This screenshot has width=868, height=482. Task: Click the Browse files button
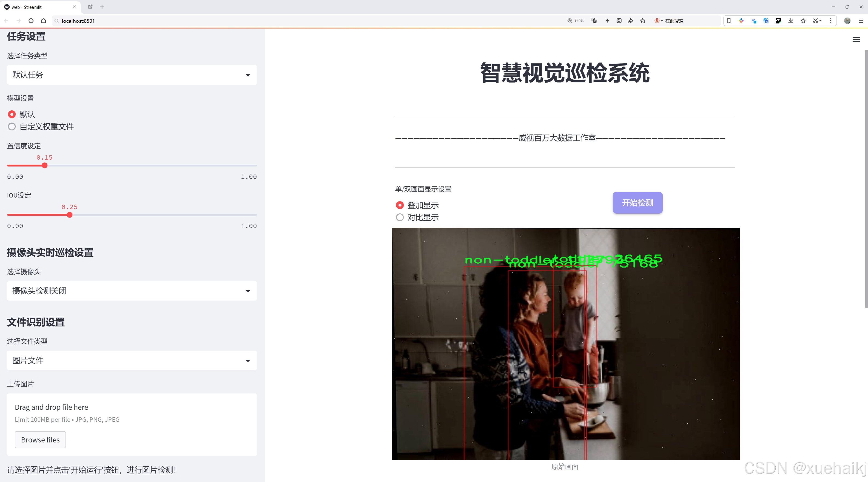point(40,439)
